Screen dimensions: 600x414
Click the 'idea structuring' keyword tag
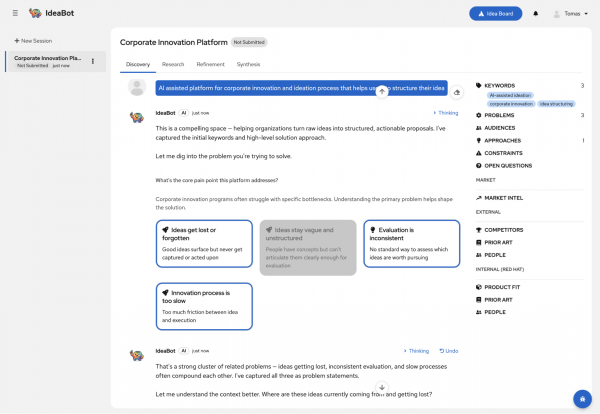[556, 104]
